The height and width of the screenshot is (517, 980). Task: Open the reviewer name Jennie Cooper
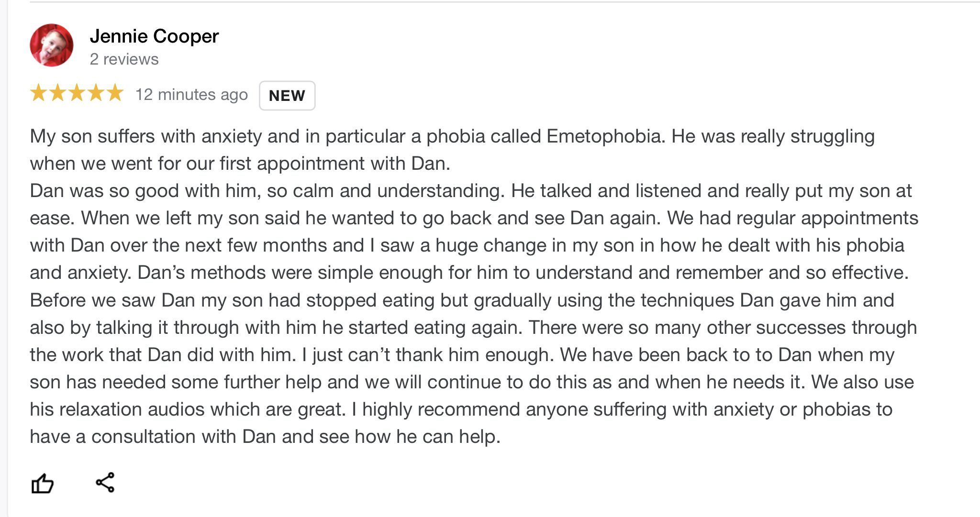[x=154, y=36]
